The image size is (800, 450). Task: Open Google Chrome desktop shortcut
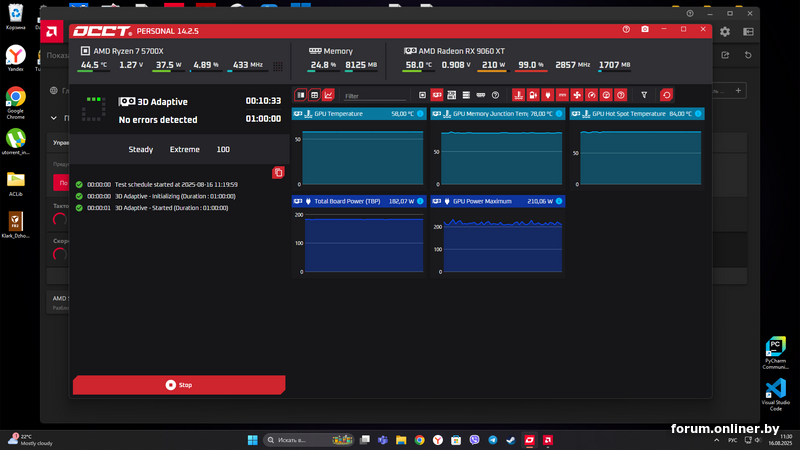(15, 97)
